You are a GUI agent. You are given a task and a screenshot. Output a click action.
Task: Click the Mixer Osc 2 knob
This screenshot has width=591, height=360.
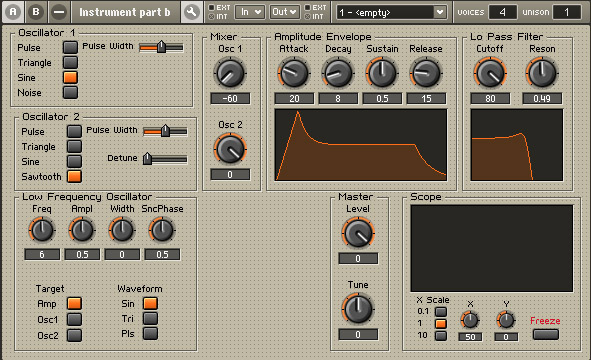[230, 149]
